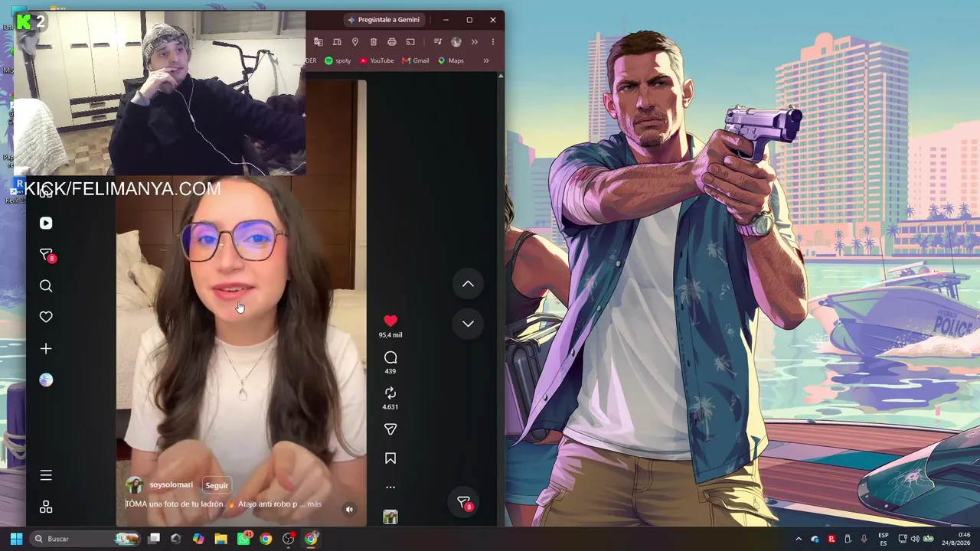Open the Windows Start menu
Screen dimensions: 980x551
[16, 539]
